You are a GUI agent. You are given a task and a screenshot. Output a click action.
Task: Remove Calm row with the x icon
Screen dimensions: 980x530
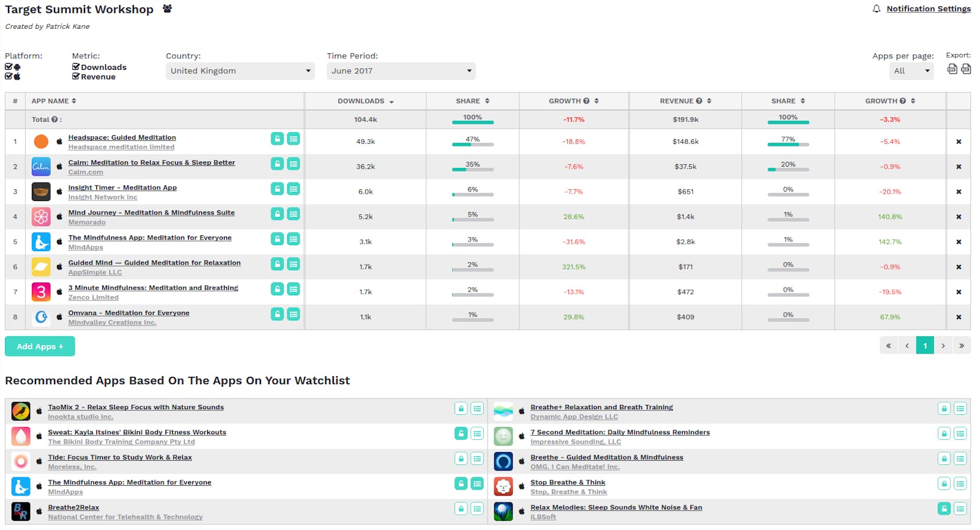point(959,167)
